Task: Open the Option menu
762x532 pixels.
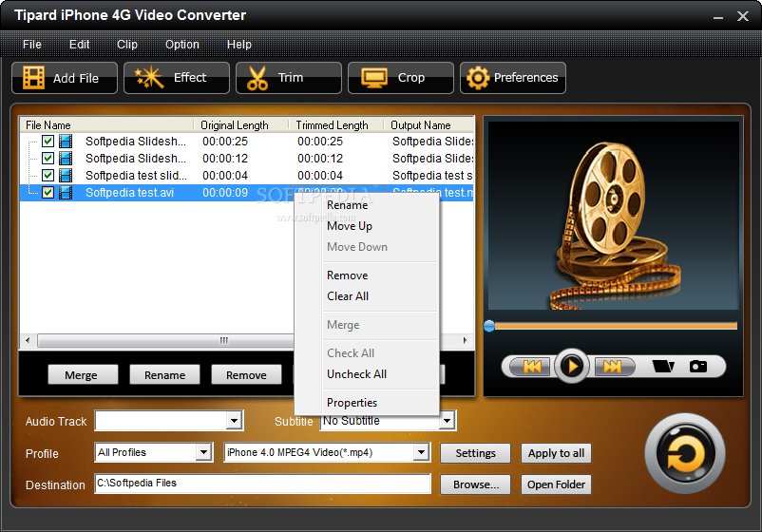Action: 182,45
